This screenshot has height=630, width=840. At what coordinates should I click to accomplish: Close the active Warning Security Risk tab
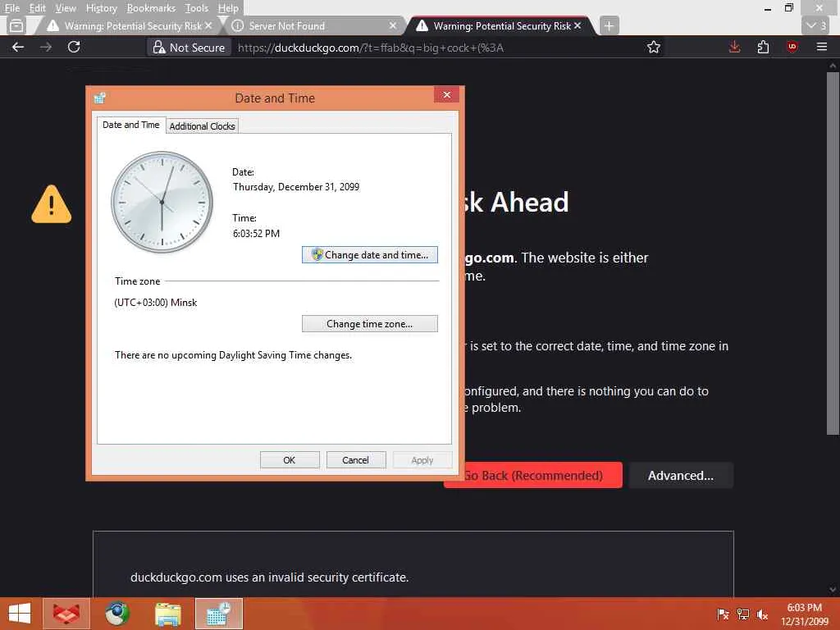[577, 25]
